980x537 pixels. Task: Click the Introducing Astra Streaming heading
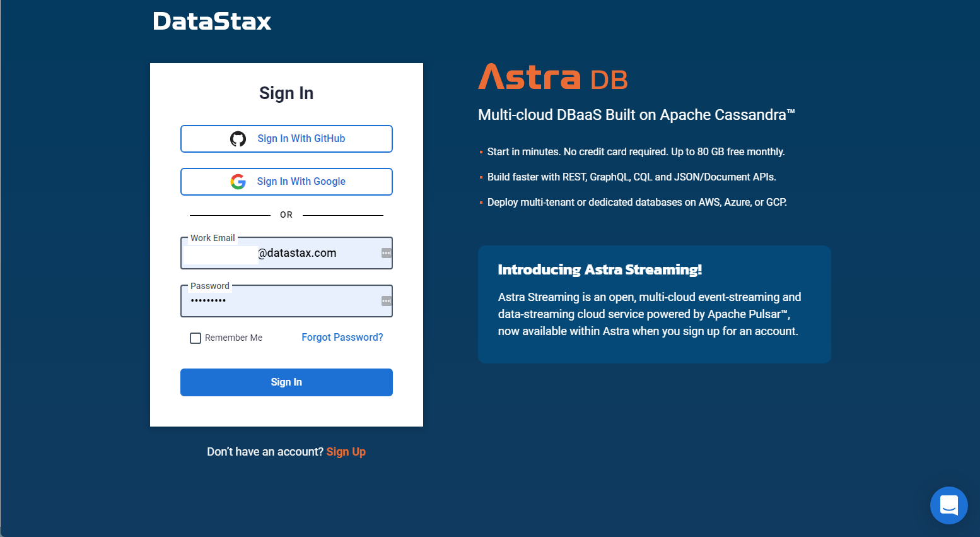pos(600,270)
